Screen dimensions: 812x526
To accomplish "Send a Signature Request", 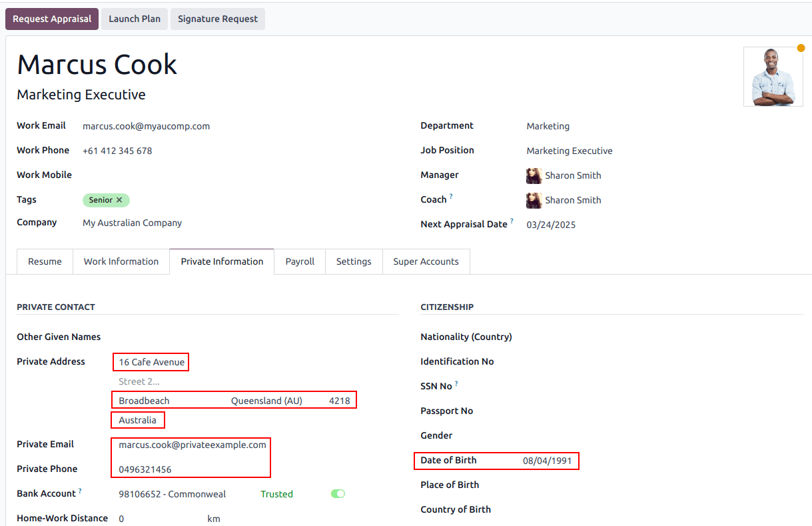I will [x=217, y=19].
